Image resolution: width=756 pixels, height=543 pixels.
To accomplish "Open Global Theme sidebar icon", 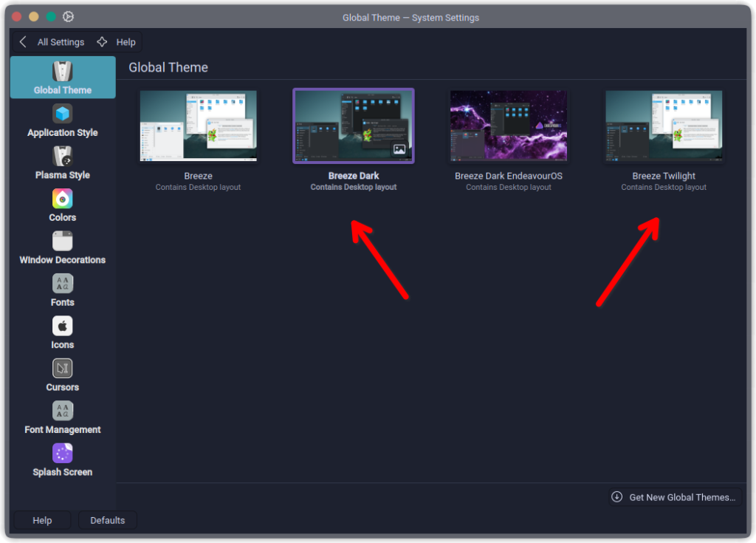I will (62, 72).
